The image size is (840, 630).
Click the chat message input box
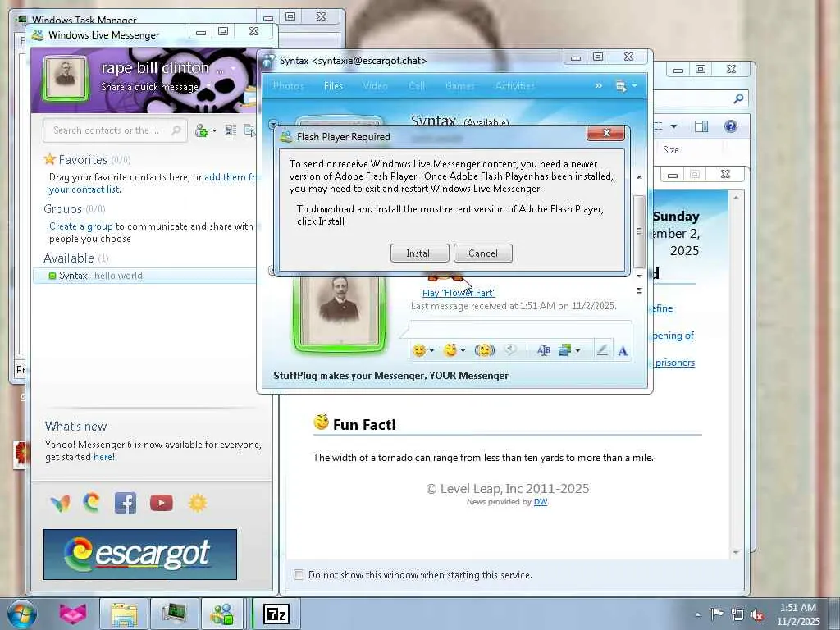point(519,330)
